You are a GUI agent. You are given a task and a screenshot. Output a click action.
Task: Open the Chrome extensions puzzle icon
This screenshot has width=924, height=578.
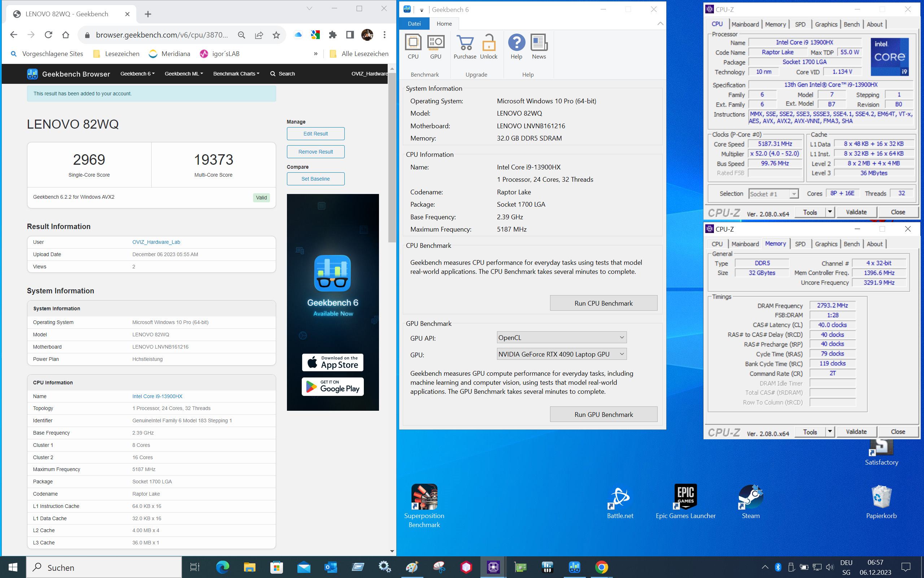click(332, 35)
